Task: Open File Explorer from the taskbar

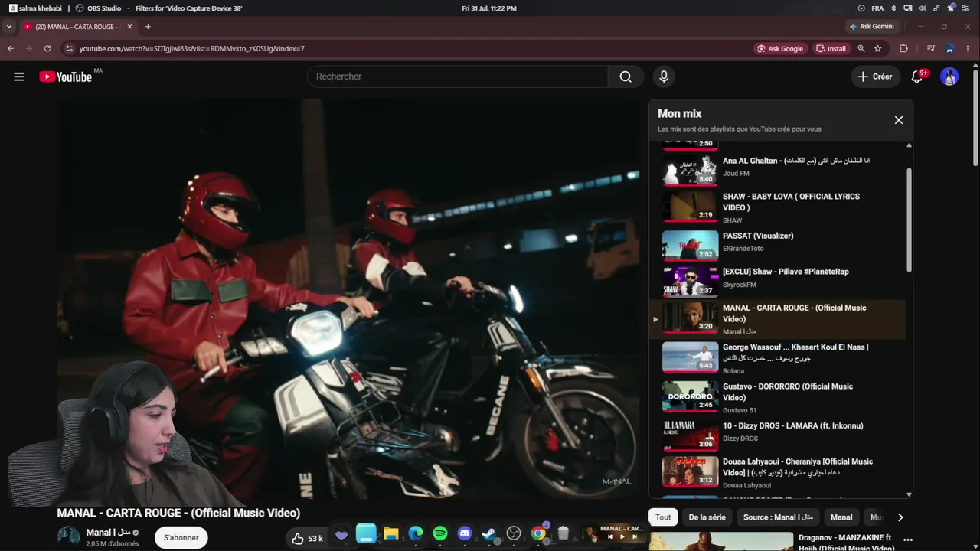Action: pos(391,533)
